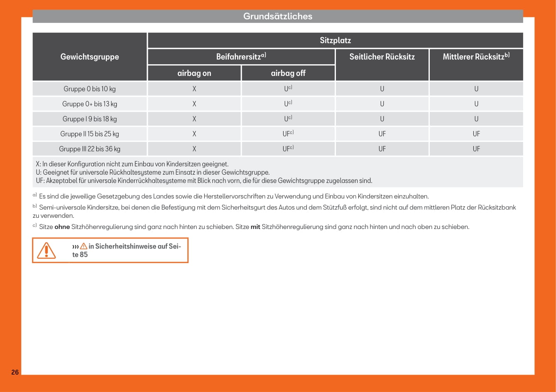Viewport: 556px width, 392px height.
Task: Select the "Gruppe II 15 bis 25 kg" row
Action: point(90,134)
